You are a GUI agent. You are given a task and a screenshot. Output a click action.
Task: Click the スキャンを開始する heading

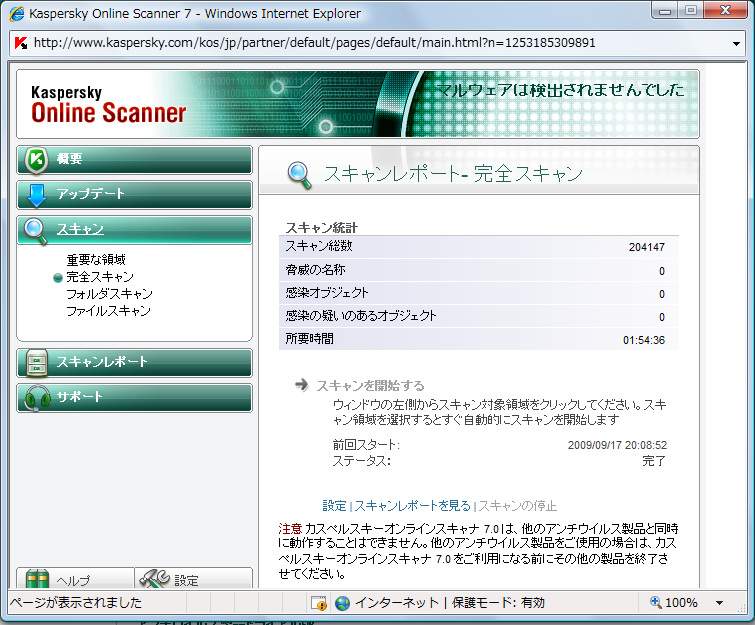coord(370,385)
